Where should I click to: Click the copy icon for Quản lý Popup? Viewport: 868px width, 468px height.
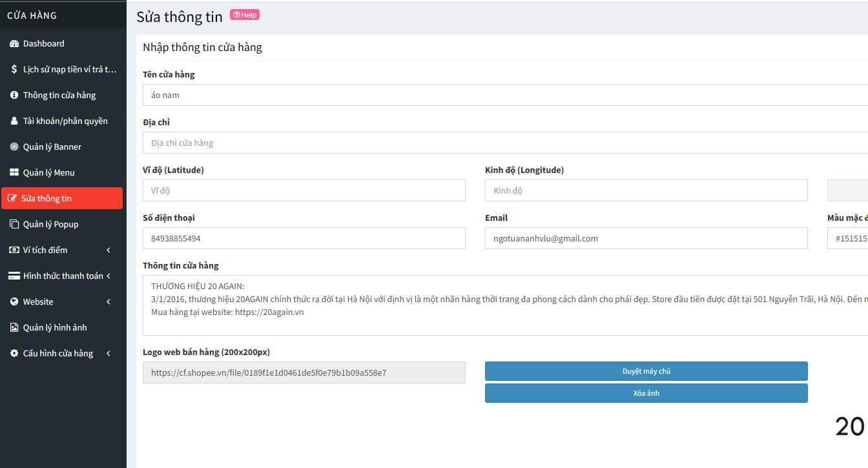click(x=14, y=225)
